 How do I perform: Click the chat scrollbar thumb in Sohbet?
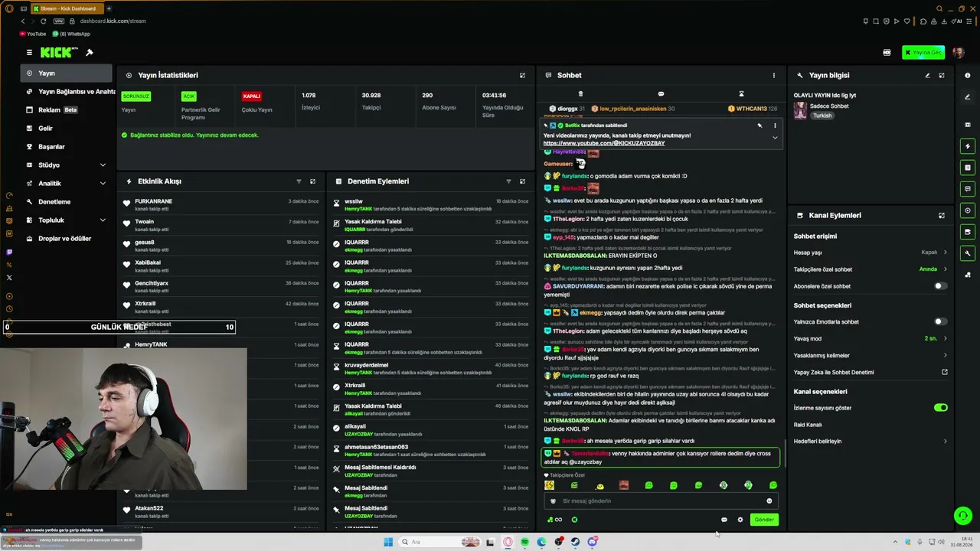pos(784,454)
